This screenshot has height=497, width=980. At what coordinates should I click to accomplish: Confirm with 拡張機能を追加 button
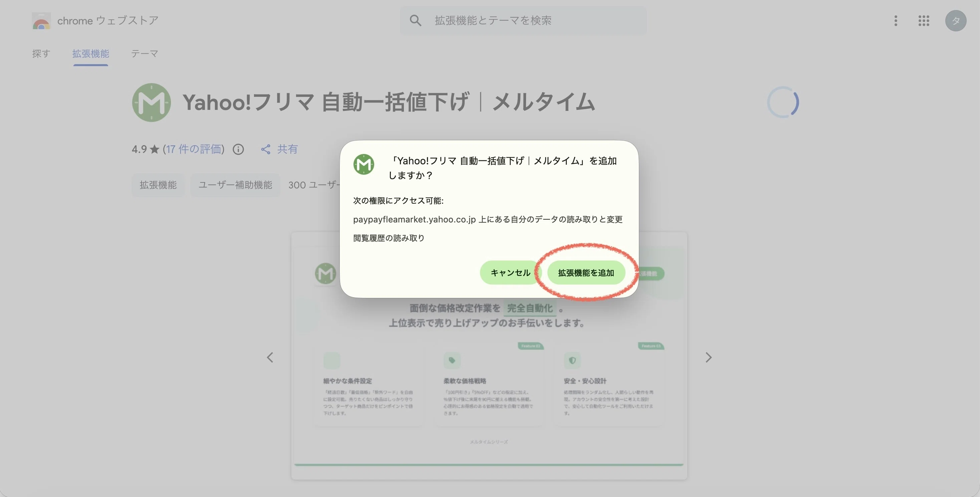coord(586,273)
